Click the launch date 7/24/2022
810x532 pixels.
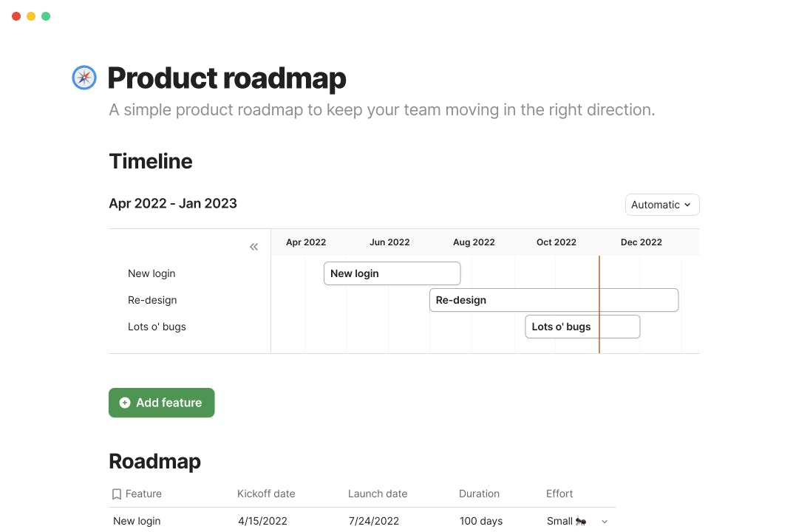click(373, 521)
